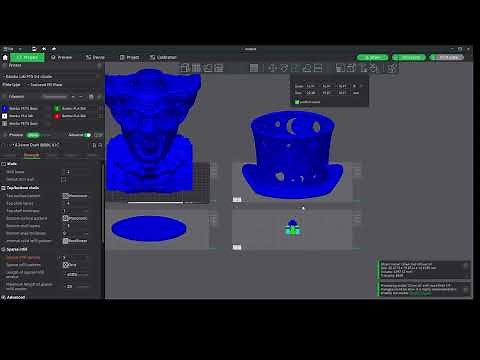This screenshot has width=480, height=360.
Task: Click the Add model cube icon
Action: [184, 68]
